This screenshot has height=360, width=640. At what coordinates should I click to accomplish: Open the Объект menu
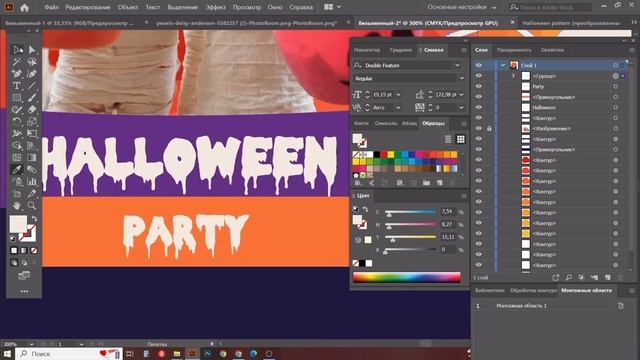point(128,7)
